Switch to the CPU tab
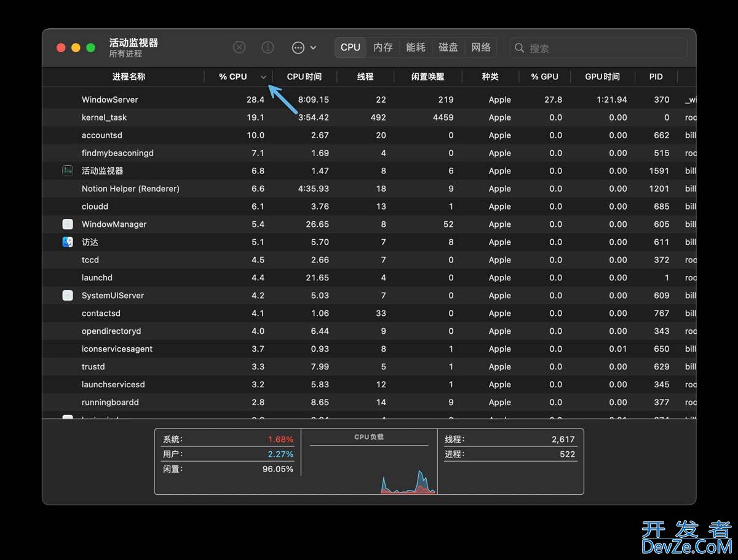738x560 pixels. [x=351, y=47]
